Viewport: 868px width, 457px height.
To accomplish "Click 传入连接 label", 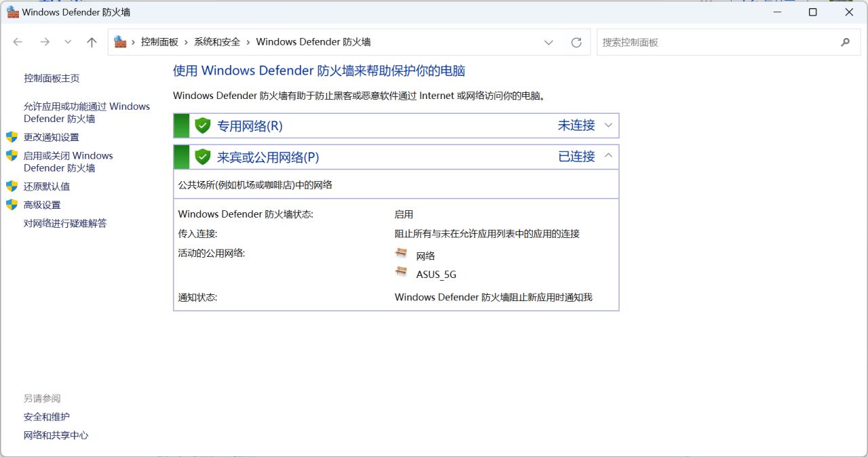I will pos(197,234).
